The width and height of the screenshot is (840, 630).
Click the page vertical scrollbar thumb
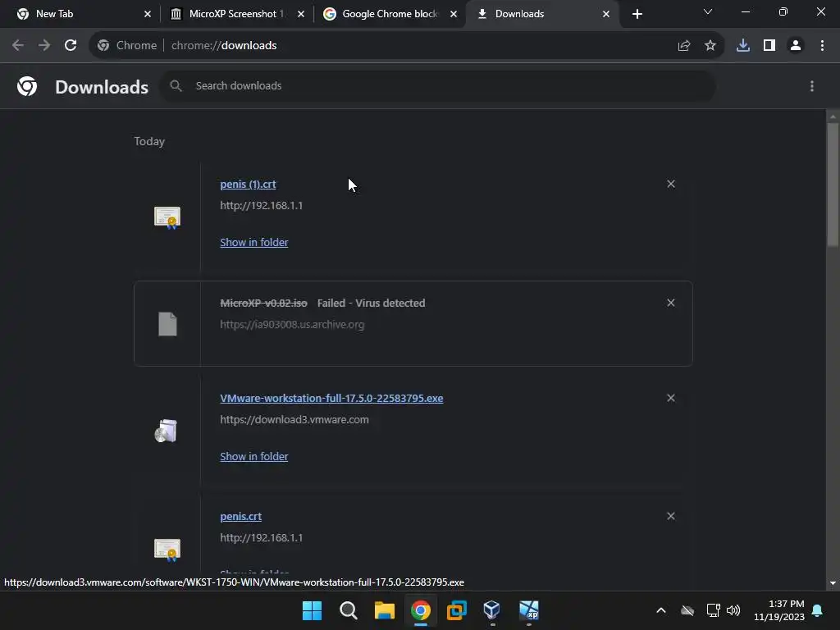pos(833,185)
